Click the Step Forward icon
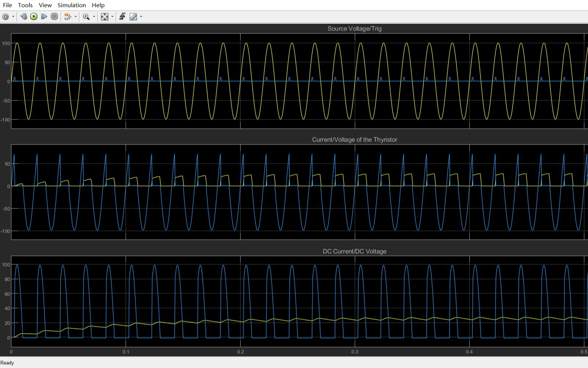Image resolution: width=588 pixels, height=368 pixels. [x=44, y=17]
